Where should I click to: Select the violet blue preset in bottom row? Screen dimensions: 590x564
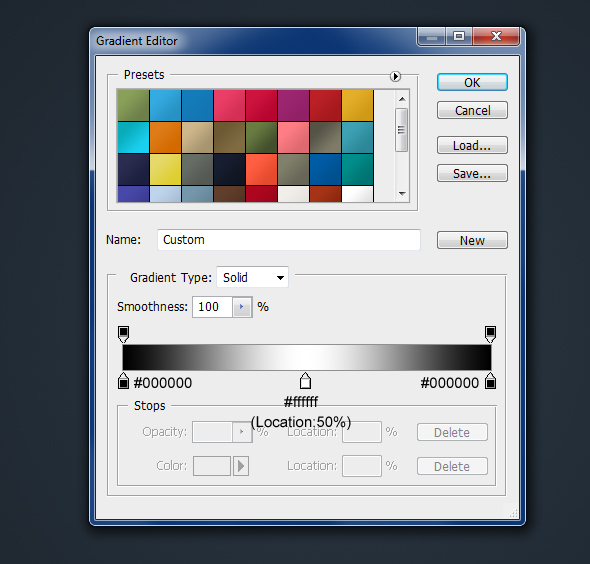[133, 194]
